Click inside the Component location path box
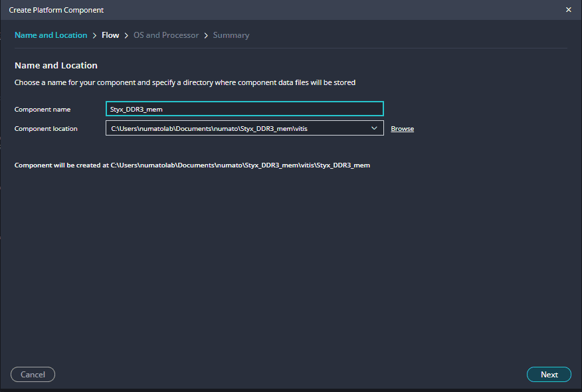 pos(233,128)
